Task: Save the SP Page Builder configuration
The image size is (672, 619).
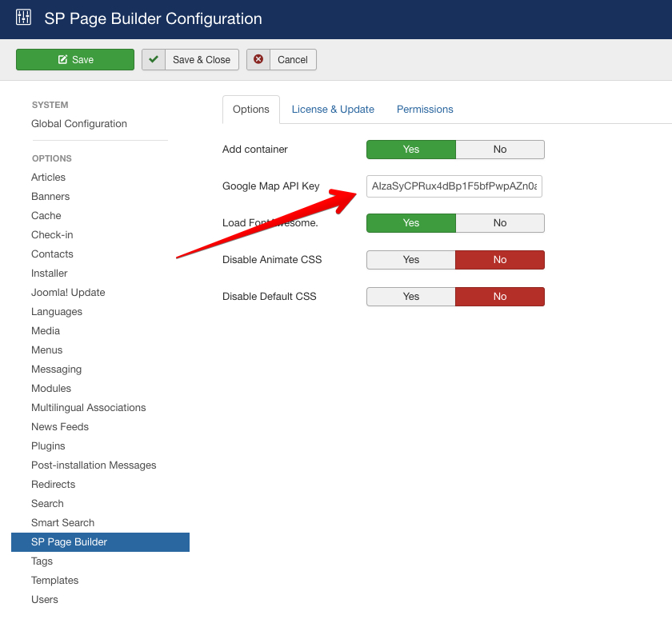Action: click(x=75, y=59)
